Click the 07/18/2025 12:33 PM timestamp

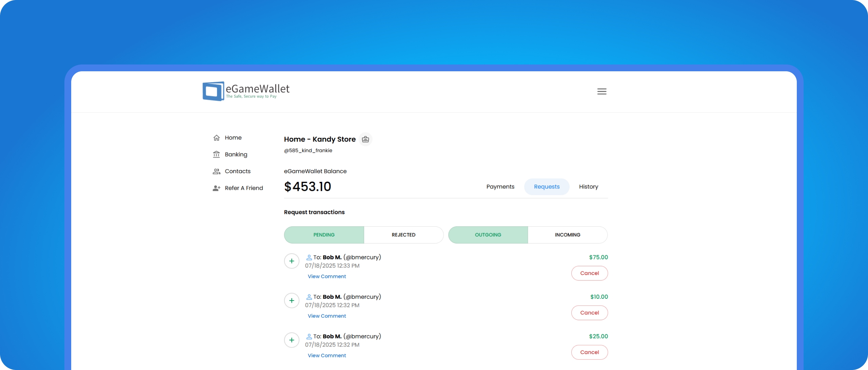tap(332, 266)
